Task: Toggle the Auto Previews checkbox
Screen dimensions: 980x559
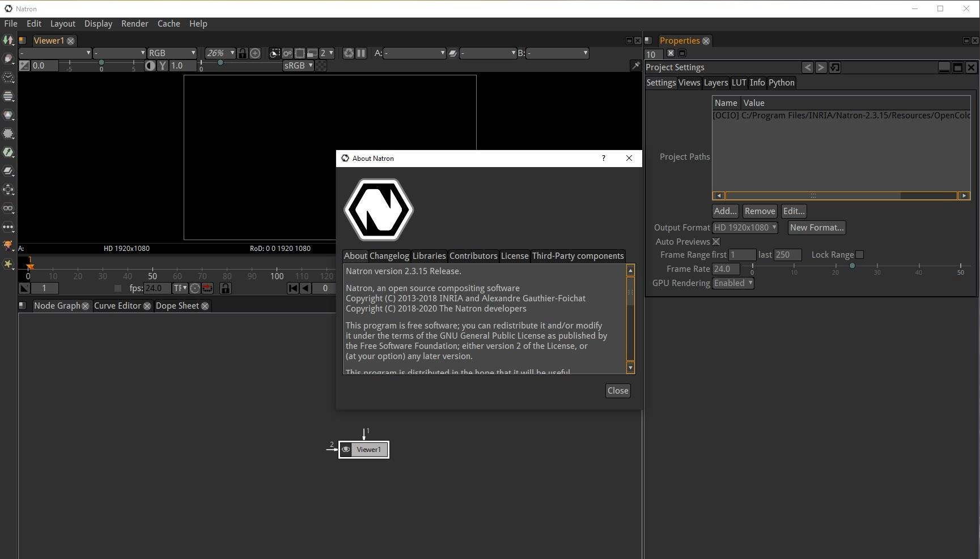Action: pyautogui.click(x=716, y=242)
